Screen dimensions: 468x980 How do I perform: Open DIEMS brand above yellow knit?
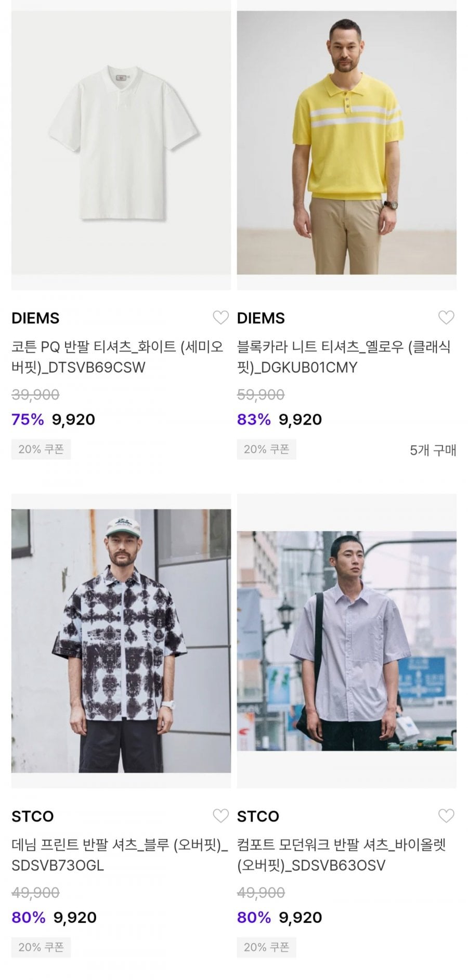261,318
